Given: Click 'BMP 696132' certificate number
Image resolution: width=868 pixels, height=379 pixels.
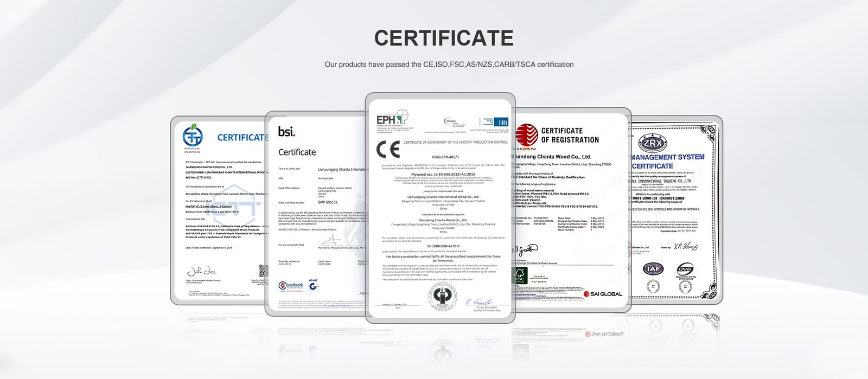Looking at the screenshot, I should point(328,202).
